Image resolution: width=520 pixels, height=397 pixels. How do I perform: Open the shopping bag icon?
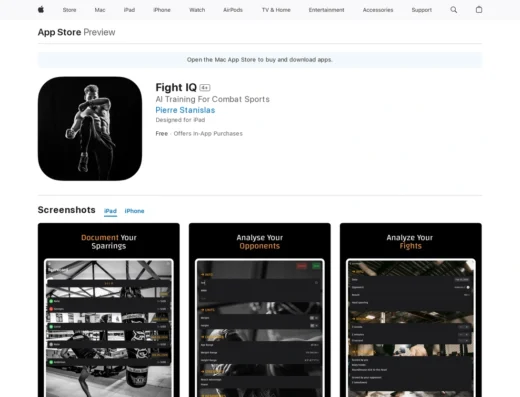click(479, 10)
